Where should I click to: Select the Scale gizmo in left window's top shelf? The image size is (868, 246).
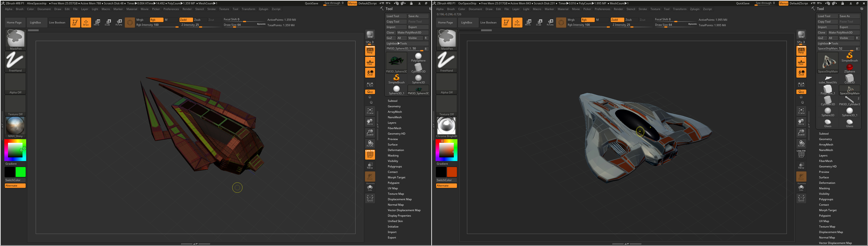(x=108, y=23)
